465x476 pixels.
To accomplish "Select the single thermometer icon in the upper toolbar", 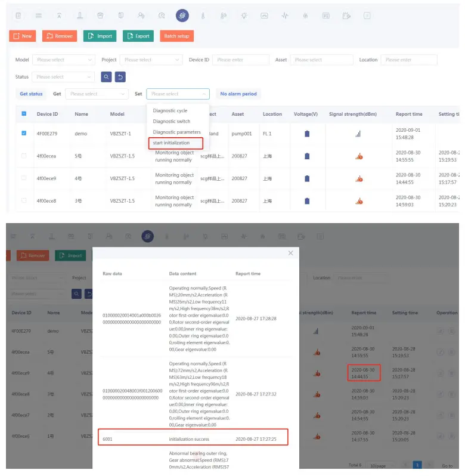I will point(203,16).
